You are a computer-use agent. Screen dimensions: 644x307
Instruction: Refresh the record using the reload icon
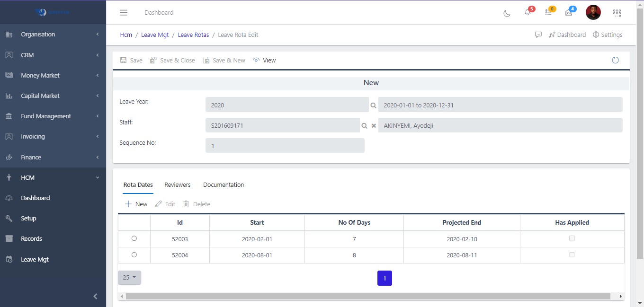tap(615, 60)
